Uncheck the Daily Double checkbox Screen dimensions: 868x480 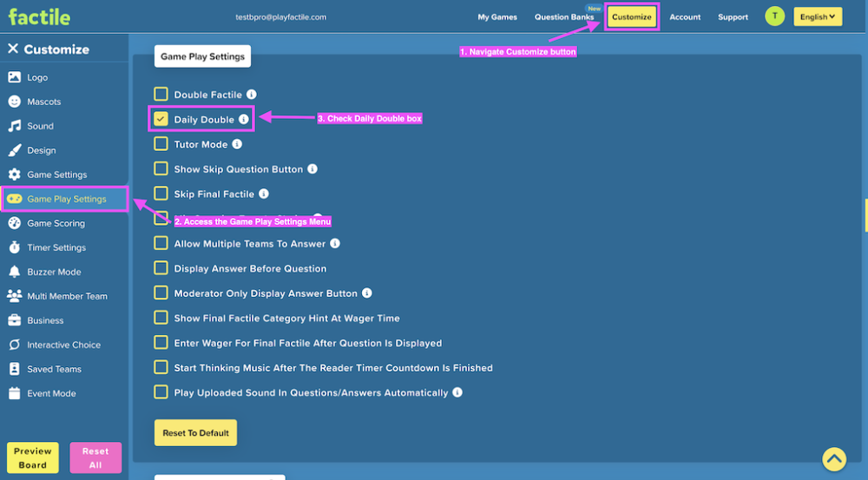161,119
